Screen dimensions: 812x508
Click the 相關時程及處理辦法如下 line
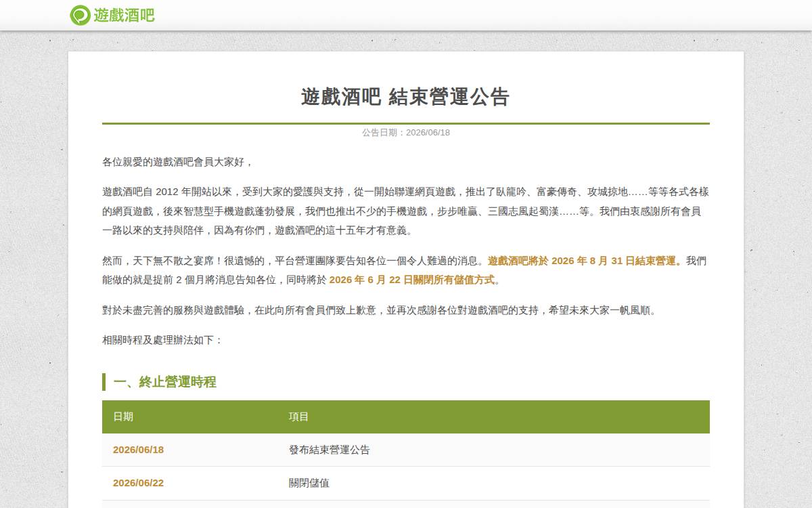pos(162,340)
